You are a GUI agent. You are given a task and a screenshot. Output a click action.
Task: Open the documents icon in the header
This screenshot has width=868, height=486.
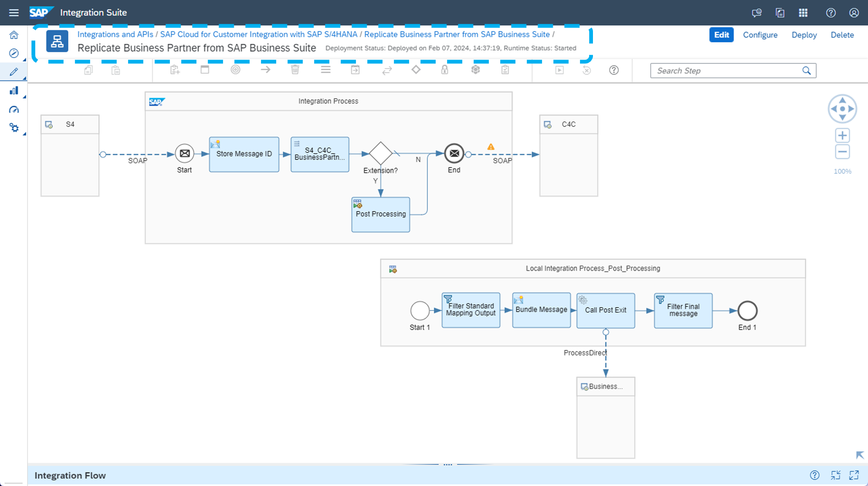pos(780,12)
